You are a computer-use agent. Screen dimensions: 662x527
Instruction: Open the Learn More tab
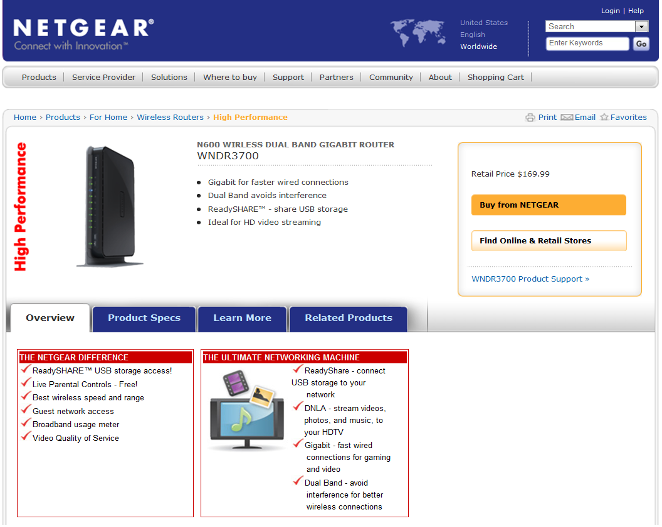(242, 318)
